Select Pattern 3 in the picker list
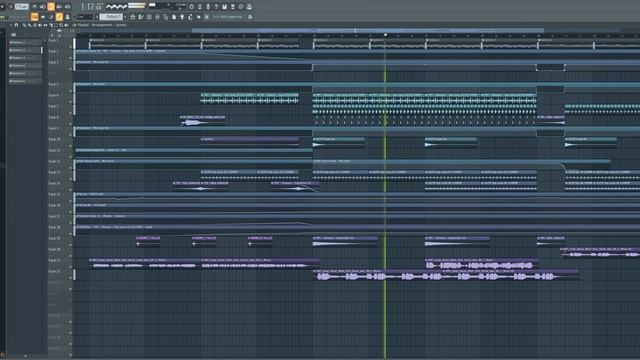Viewport: 640px width, 360px height. pyautogui.click(x=25, y=58)
